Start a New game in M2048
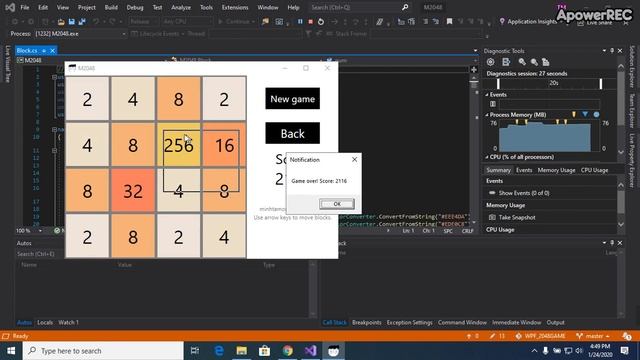Image resolution: width=640 pixels, height=360 pixels. tap(292, 99)
